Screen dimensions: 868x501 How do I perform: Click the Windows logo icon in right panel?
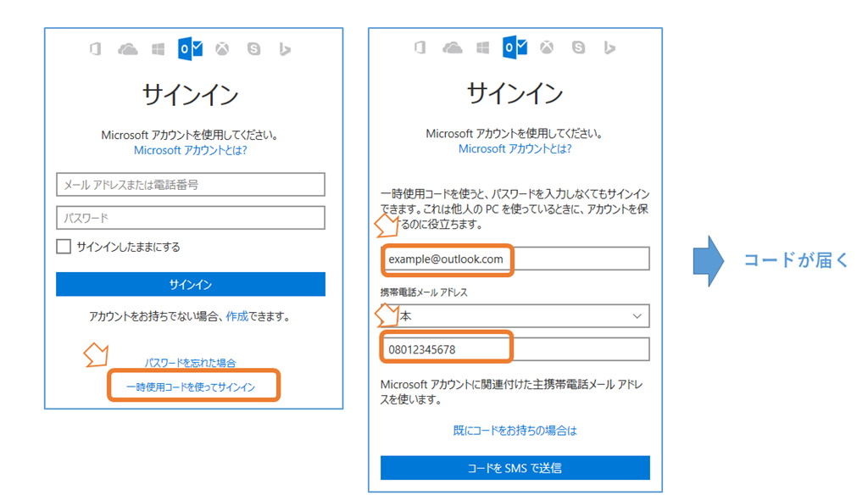(x=482, y=48)
